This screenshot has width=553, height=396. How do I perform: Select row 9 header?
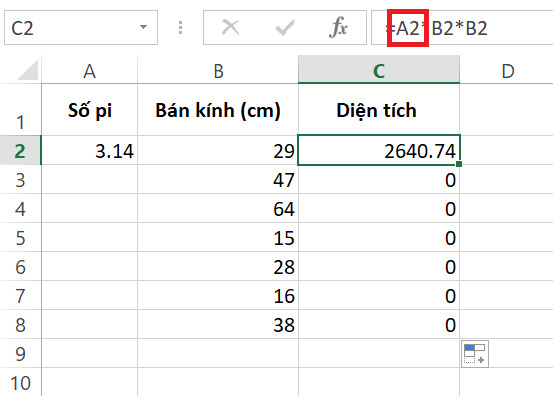point(20,354)
